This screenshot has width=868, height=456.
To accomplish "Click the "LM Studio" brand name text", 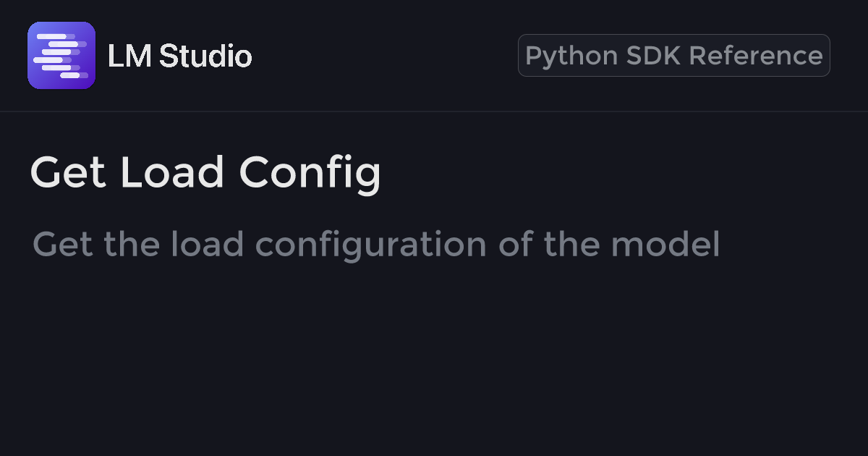I will pyautogui.click(x=179, y=56).
